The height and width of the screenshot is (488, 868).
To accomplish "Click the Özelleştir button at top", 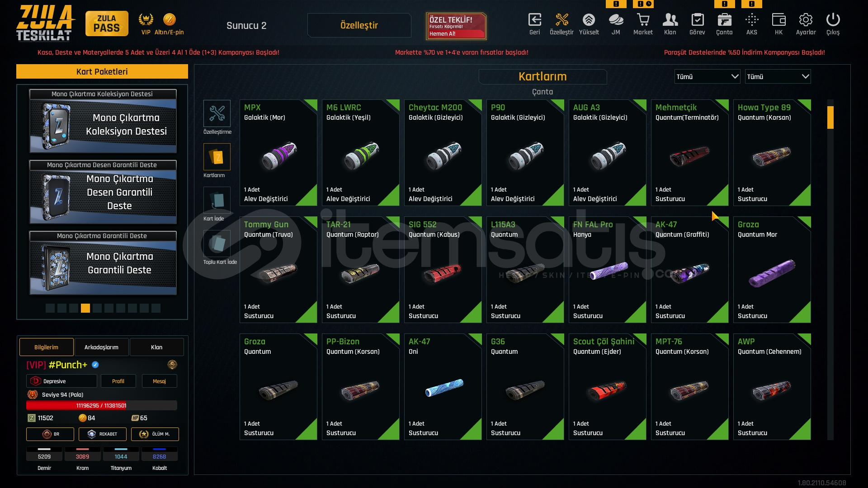I will (359, 25).
